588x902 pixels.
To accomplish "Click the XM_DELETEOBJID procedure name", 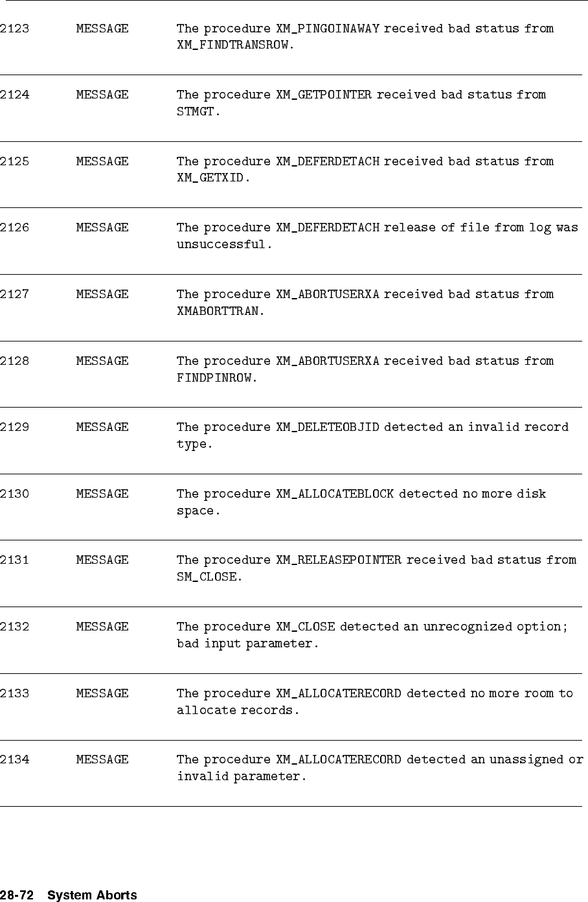I will (328, 427).
